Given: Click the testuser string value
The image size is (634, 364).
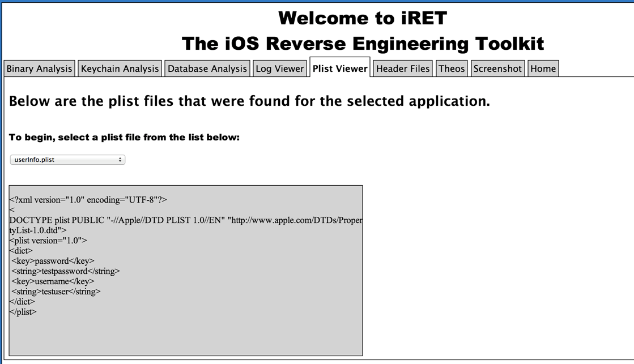Looking at the screenshot, I should tap(56, 292).
